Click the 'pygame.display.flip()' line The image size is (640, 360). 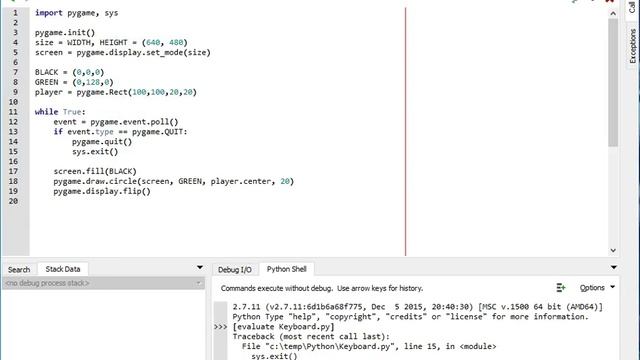point(102,191)
